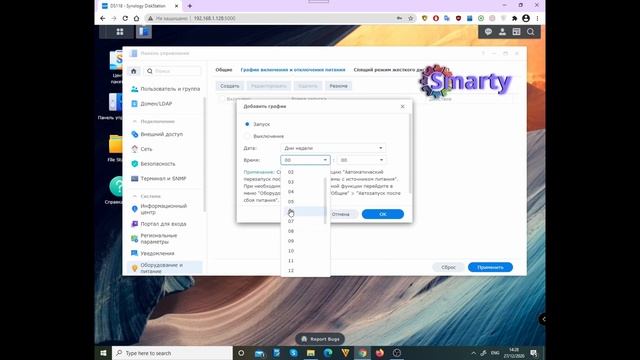640x360 pixels.
Task: Open the Chrome profile avatar icon
Action: 526,18
